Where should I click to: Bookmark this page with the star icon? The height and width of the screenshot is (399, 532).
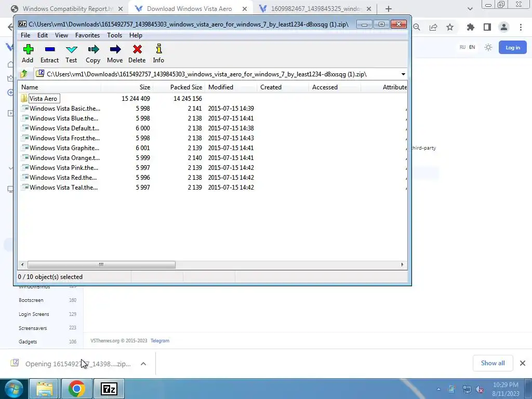(450, 28)
